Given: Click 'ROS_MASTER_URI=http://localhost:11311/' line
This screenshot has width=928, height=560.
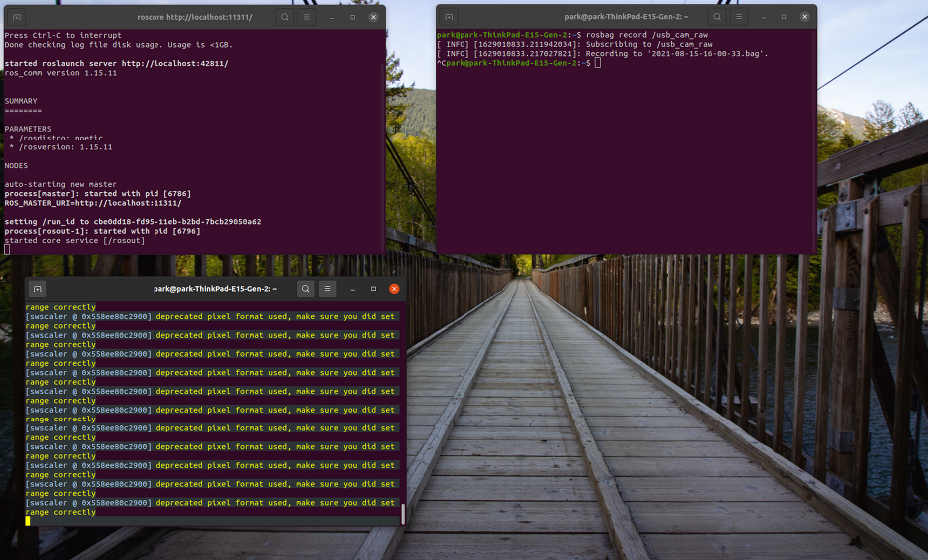Looking at the screenshot, I should (x=93, y=203).
